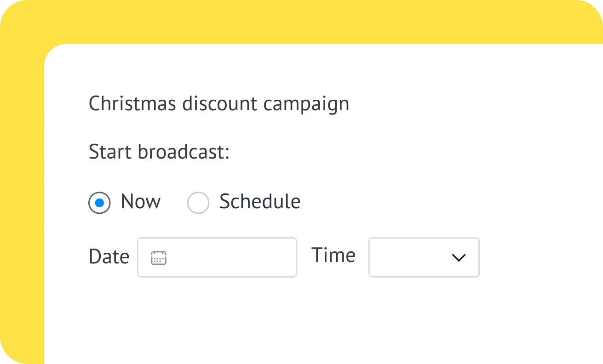Click the word "broadcast:" in the heading
The height and width of the screenshot is (364, 603).
coord(184,152)
